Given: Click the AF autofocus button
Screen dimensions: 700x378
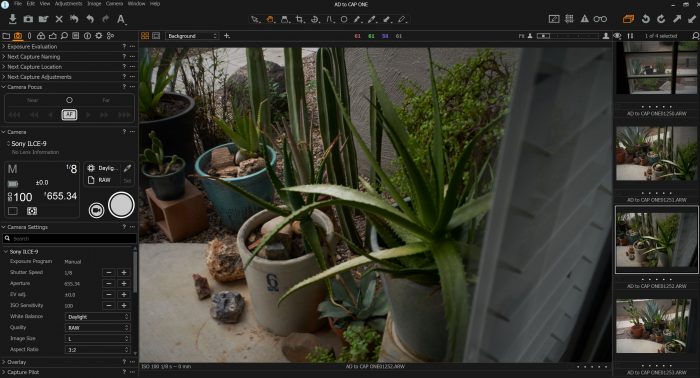Looking at the screenshot, I should [69, 115].
